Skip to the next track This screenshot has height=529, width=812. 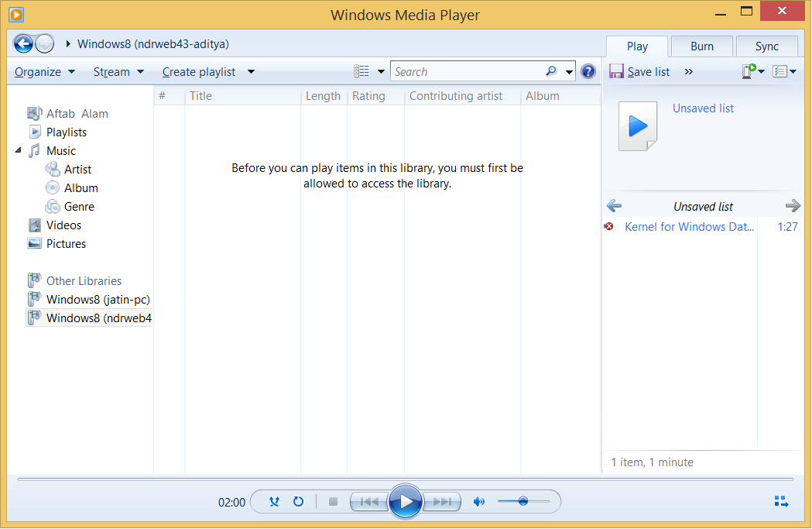point(441,501)
